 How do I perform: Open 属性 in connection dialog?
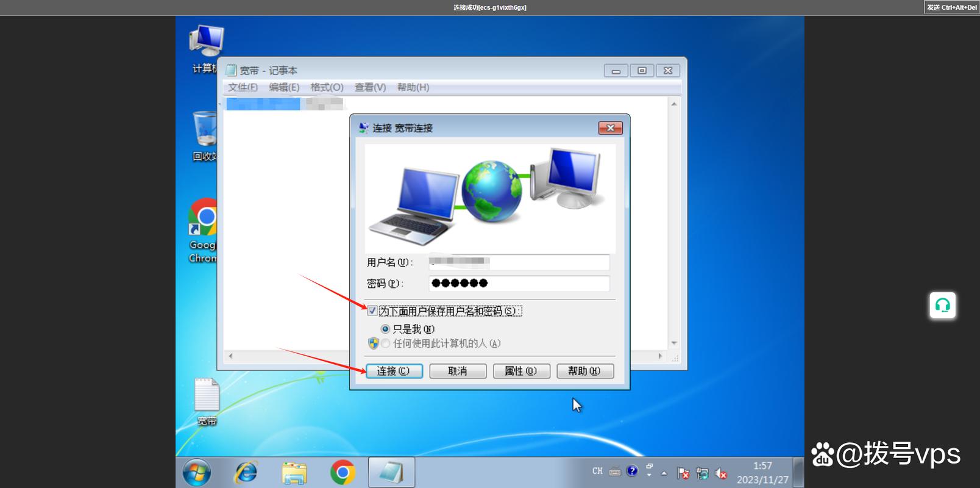point(522,371)
